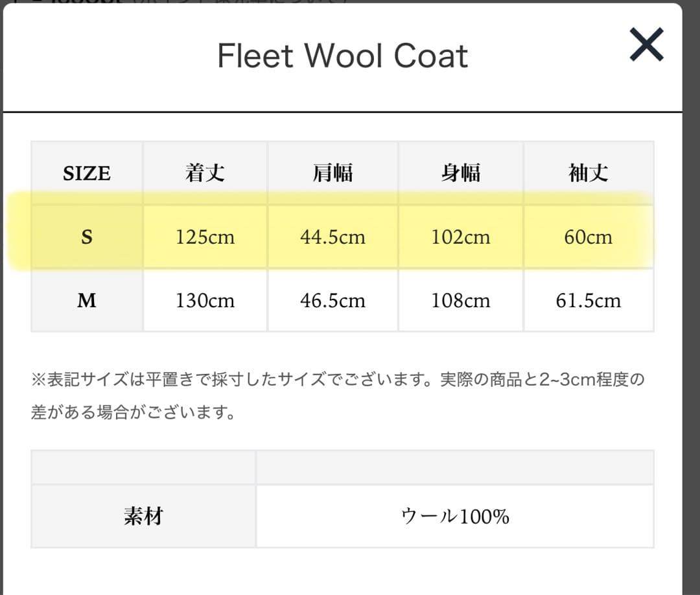Image resolution: width=700 pixels, height=595 pixels.
Task: Click the 125cm measurement for size S
Action: (x=205, y=237)
